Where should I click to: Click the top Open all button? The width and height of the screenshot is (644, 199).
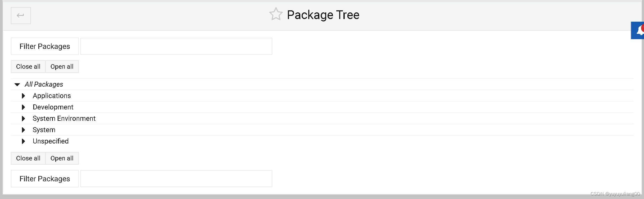(62, 66)
